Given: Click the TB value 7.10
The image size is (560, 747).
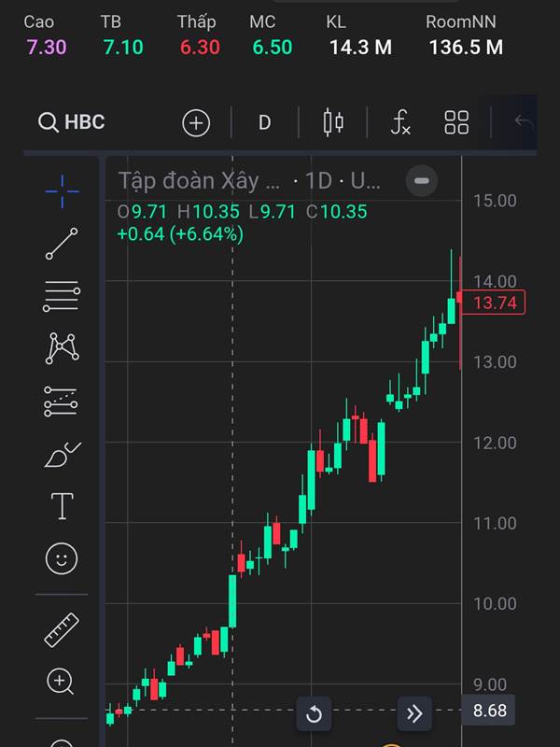Looking at the screenshot, I should (x=123, y=48).
